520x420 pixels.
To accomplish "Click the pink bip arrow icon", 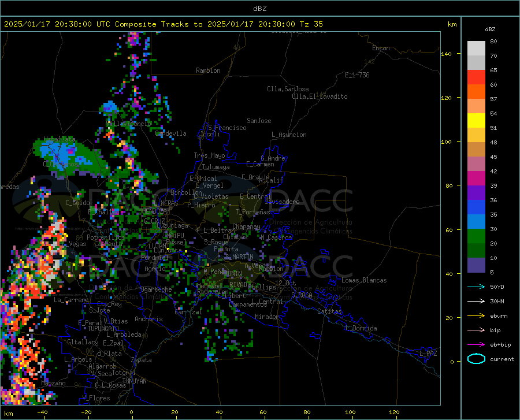I will coord(476,330).
